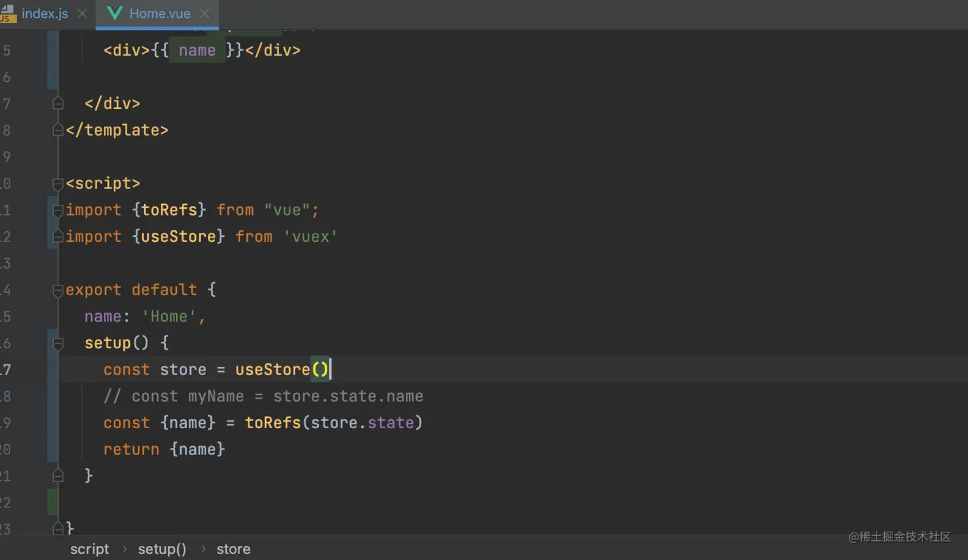Click the from keyword before 'vuex'
Viewport: 968px width, 560px height.
(x=254, y=237)
